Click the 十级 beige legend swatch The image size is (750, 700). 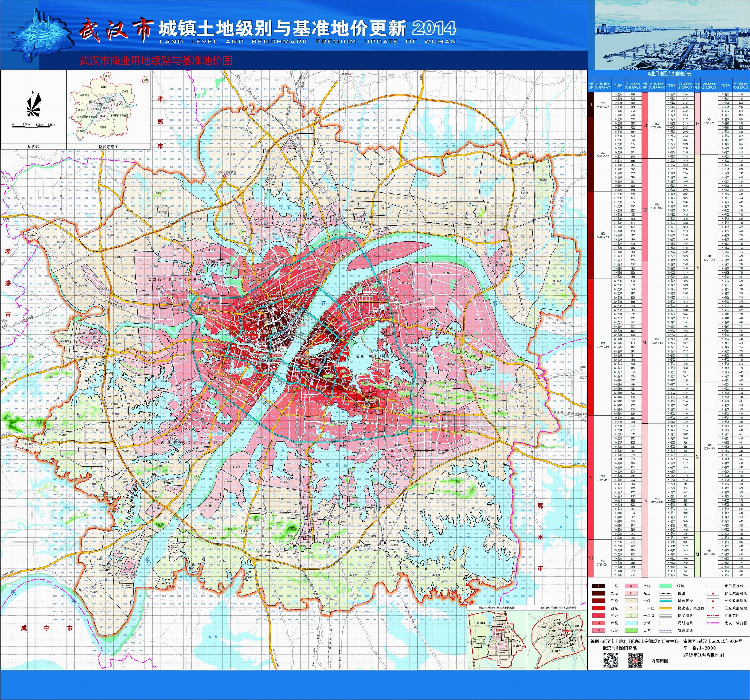[x=631, y=601]
